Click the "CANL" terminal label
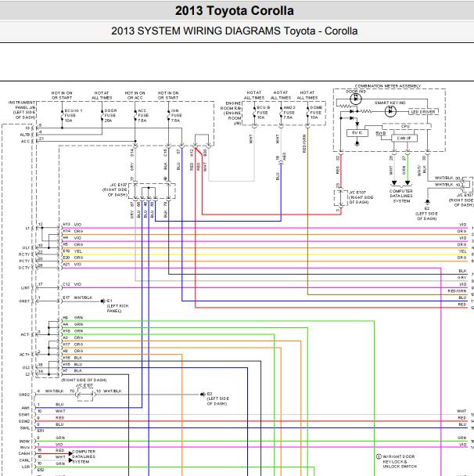The width and height of the screenshot is (474, 476). tap(25, 460)
